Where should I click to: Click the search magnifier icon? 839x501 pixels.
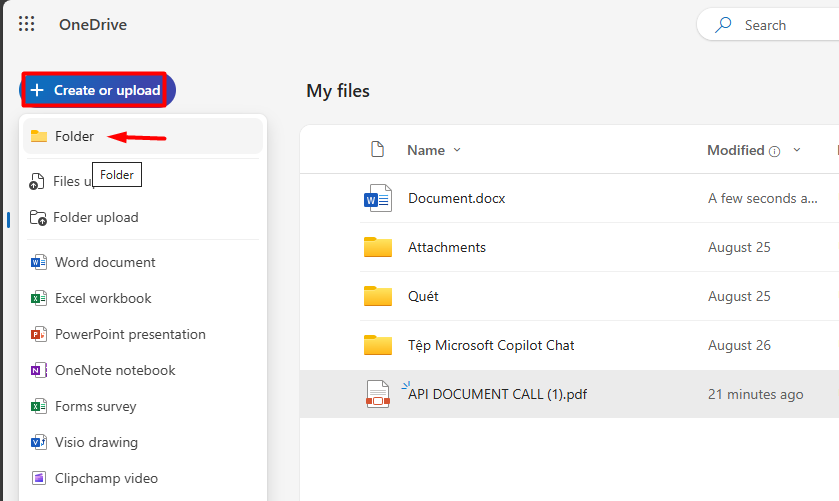tap(723, 25)
